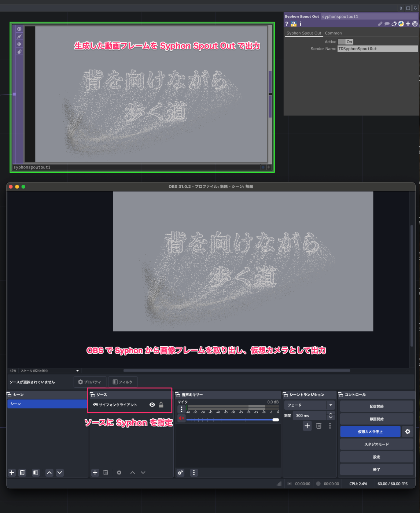The width and height of the screenshot is (420, 513).
Task: Click the 300 ms duration field
Action: coord(310,416)
